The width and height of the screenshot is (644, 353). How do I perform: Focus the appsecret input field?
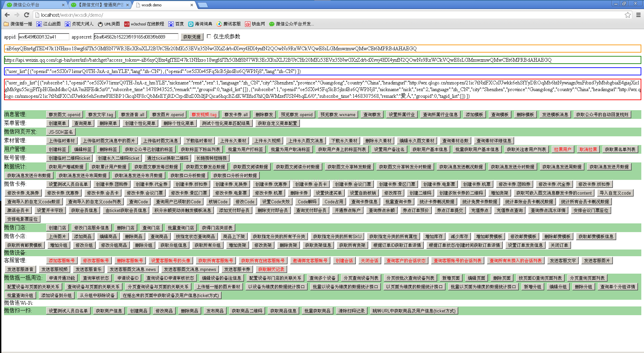pos(136,37)
